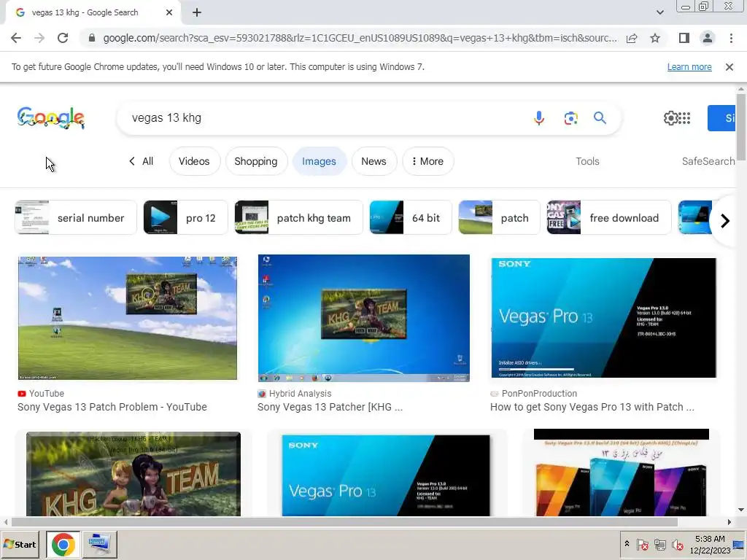Switch to the All results tab

coord(142,161)
